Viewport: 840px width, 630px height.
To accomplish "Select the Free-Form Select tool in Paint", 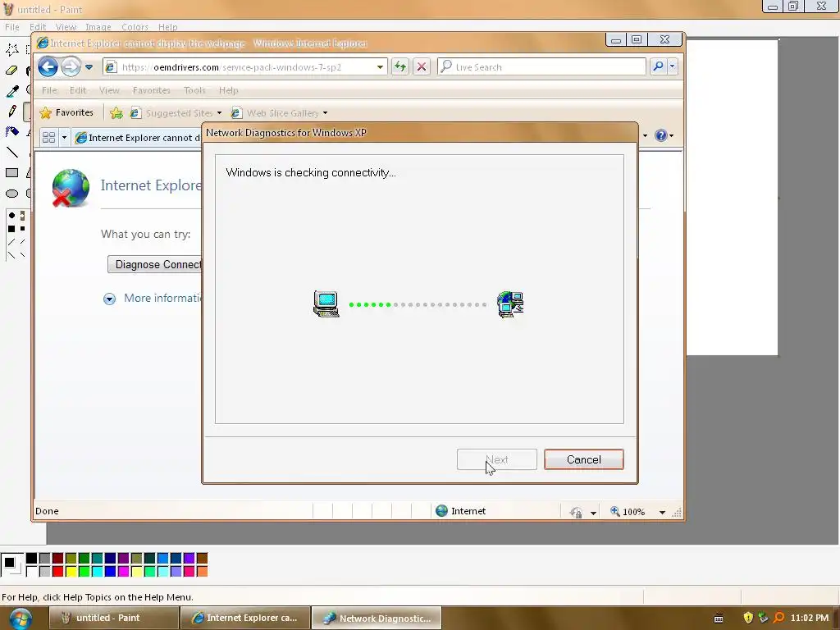I will (x=11, y=49).
